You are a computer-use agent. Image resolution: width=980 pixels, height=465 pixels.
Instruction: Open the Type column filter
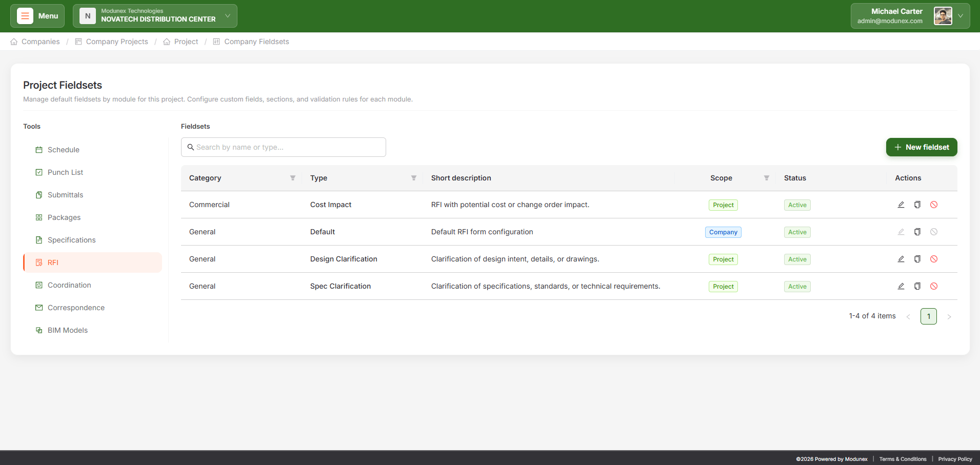coord(413,178)
